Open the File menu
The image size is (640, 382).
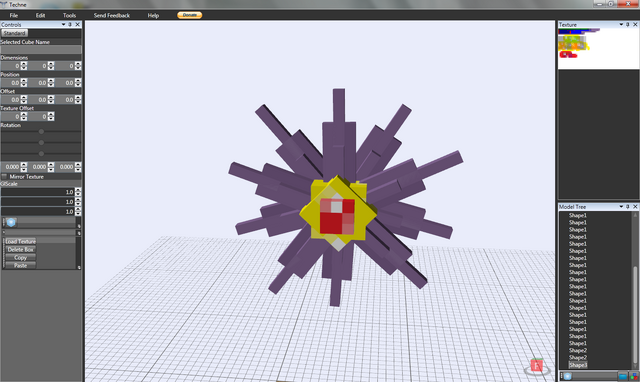click(x=13, y=16)
